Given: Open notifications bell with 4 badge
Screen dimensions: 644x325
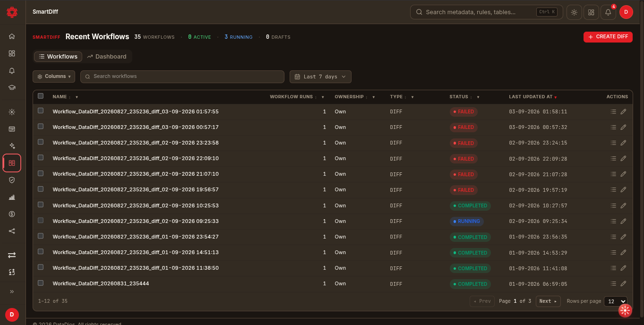Looking at the screenshot, I should tap(608, 12).
